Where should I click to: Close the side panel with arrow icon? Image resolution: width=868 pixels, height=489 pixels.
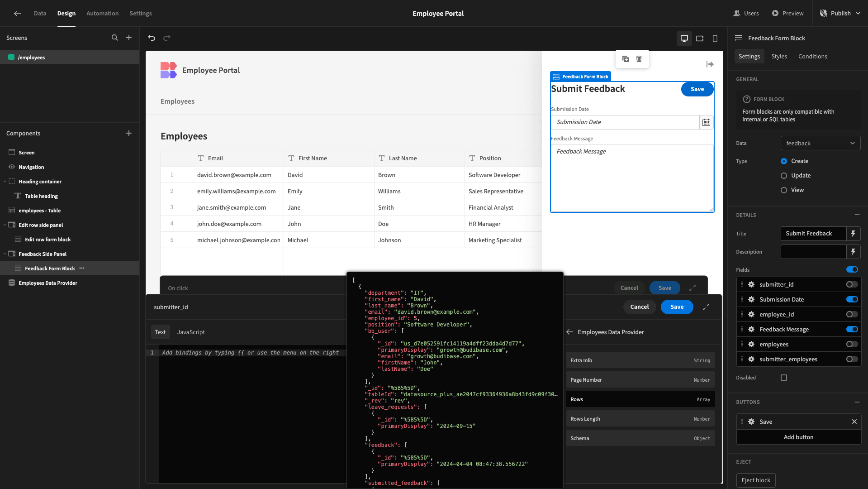coord(710,65)
